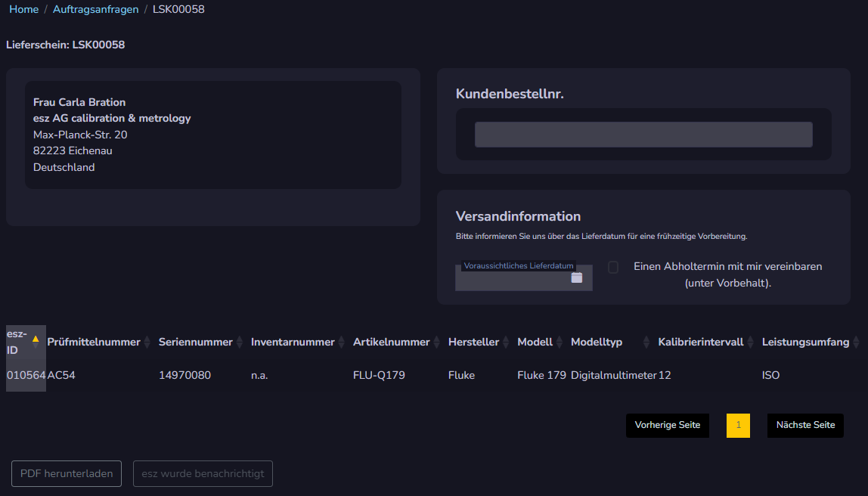868x496 pixels.
Task: Select page 1 in pagination
Action: (738, 425)
